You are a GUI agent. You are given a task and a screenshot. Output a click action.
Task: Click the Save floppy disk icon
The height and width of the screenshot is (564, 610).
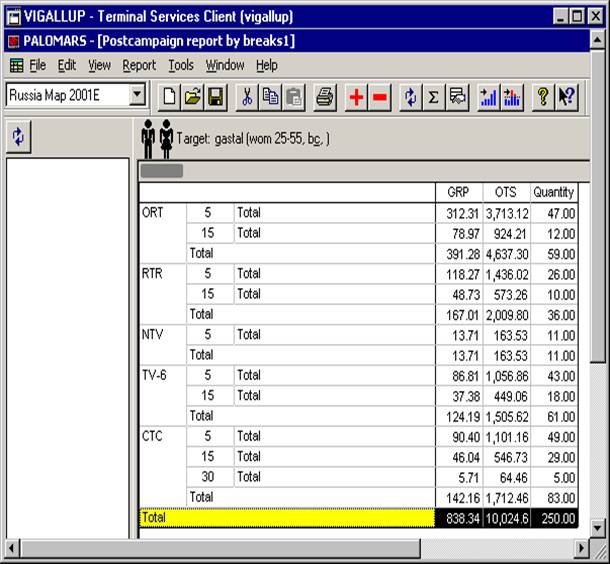(x=216, y=96)
